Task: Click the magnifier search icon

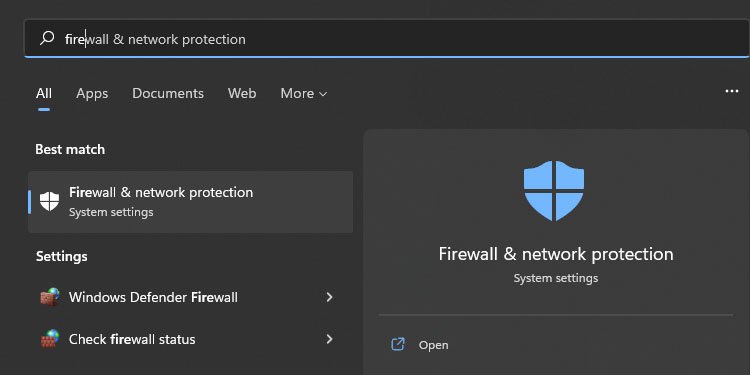Action: 47,38
